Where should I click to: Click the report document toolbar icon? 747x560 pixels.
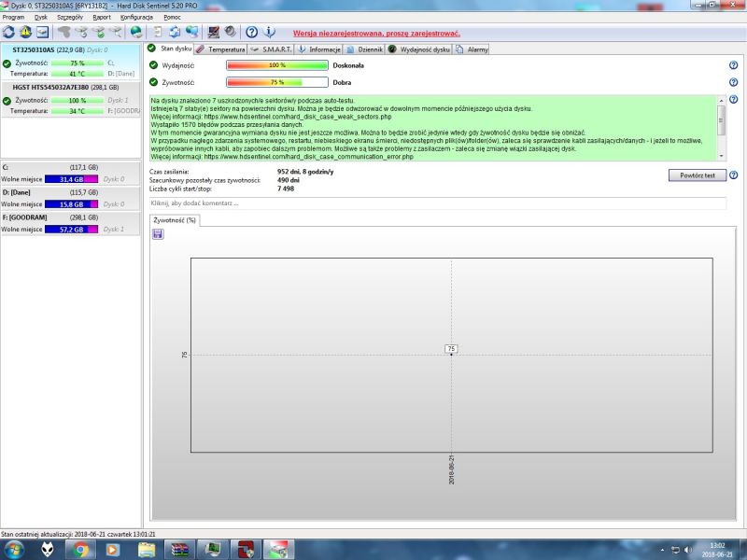point(157,32)
